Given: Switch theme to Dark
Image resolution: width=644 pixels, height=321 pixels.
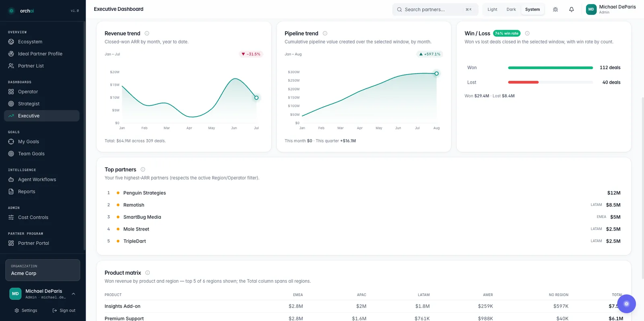Looking at the screenshot, I should [511, 10].
